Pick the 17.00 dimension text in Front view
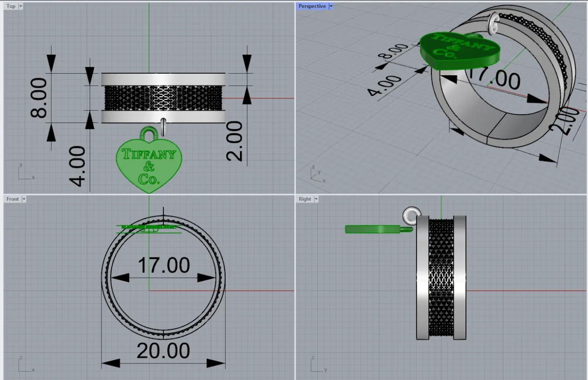The image size is (588, 380). [x=164, y=266]
